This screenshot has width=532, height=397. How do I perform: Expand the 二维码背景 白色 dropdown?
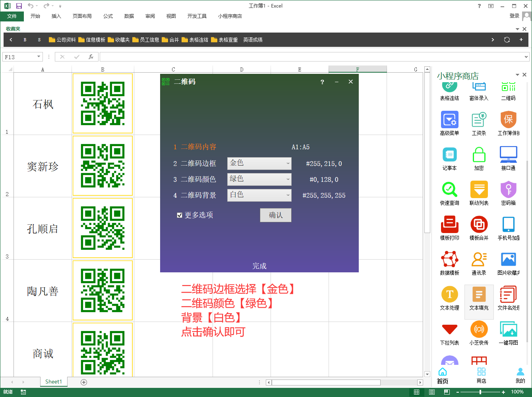[x=288, y=195]
